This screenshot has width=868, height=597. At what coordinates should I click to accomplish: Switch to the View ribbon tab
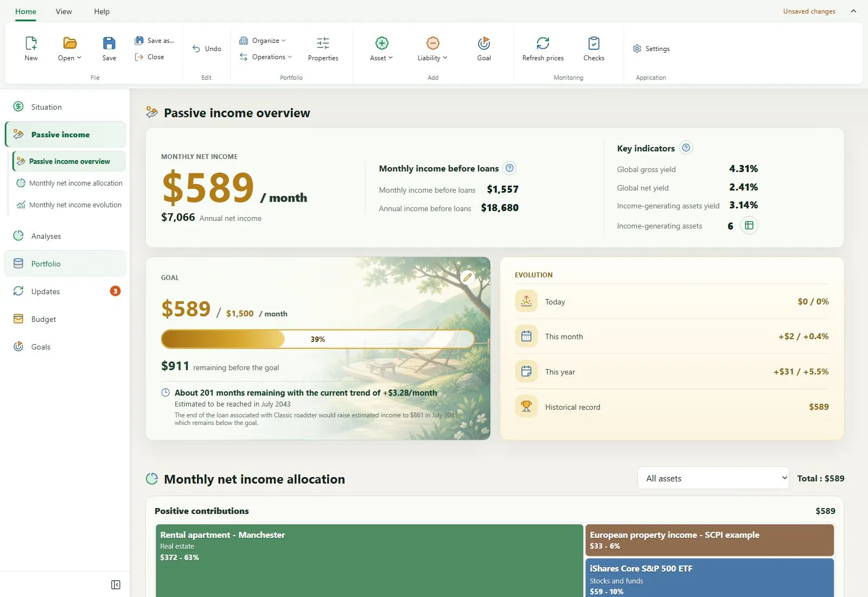click(x=63, y=11)
